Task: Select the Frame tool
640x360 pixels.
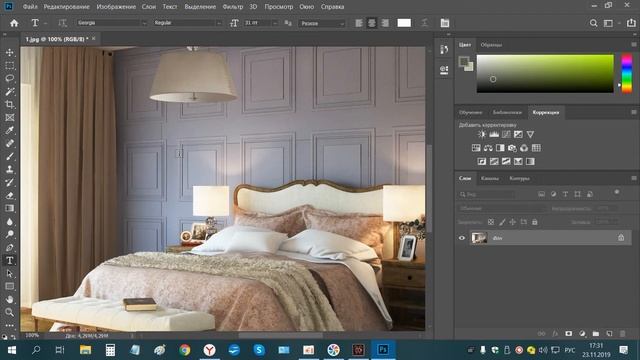Action: click(x=9, y=118)
